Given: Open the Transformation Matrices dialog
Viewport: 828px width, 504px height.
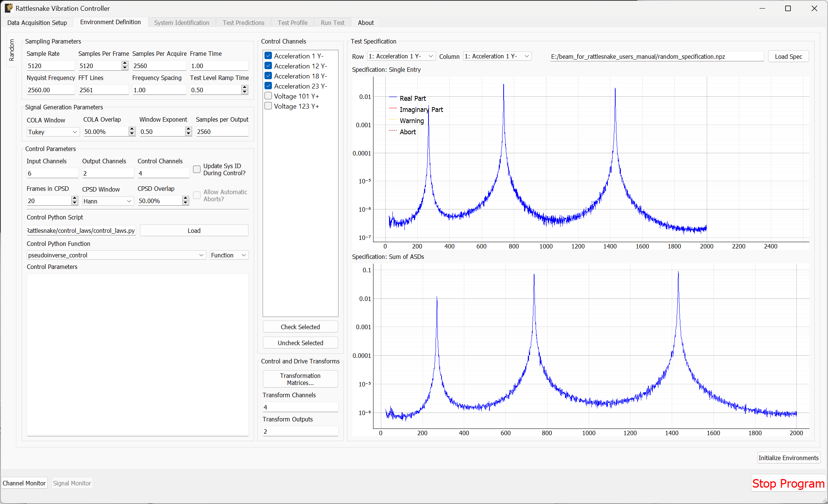Looking at the screenshot, I should [300, 379].
